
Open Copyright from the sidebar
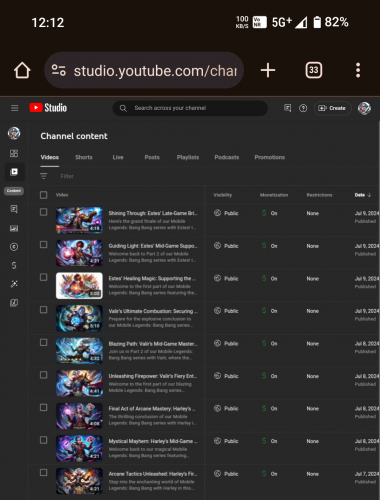tap(14, 247)
